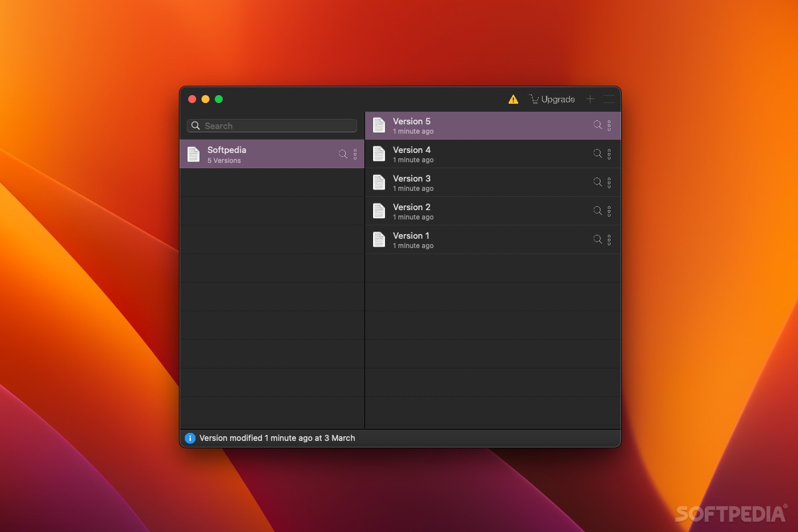This screenshot has width=798, height=532.
Task: Select Version 2 in the versions list
Action: click(x=493, y=211)
